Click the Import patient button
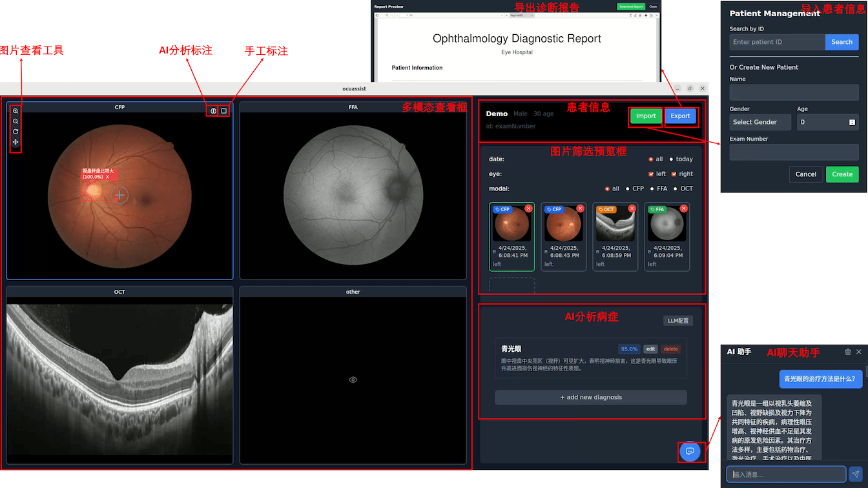This screenshot has height=488, width=868. [646, 116]
